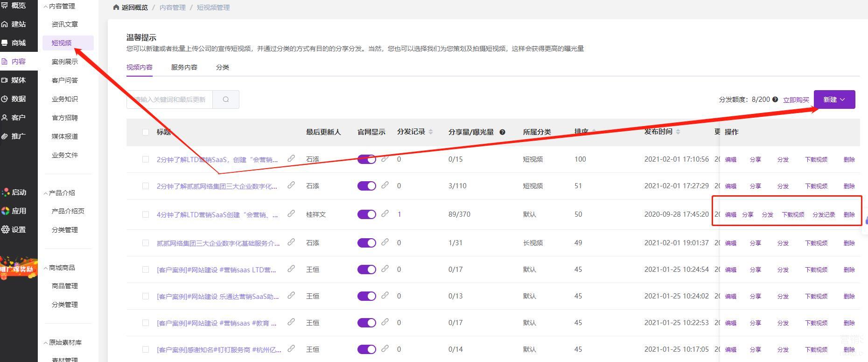Open the 应用 colorful icon in sidebar
868x362 pixels.
pyautogui.click(x=6, y=211)
